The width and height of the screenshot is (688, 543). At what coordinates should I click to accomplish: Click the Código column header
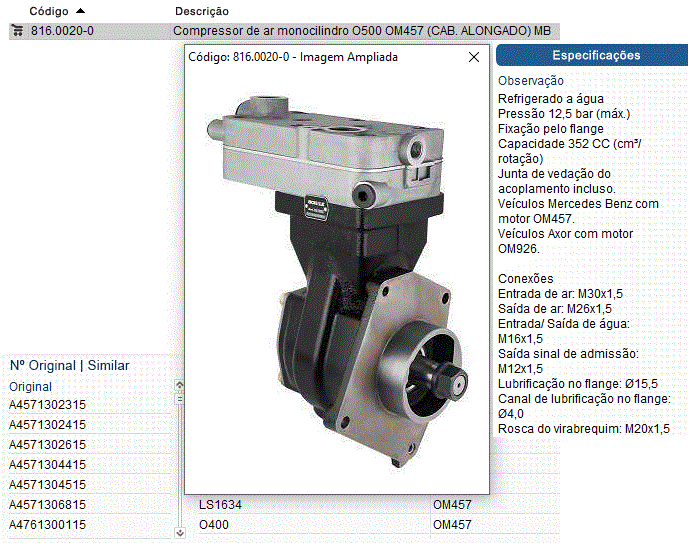point(48,11)
